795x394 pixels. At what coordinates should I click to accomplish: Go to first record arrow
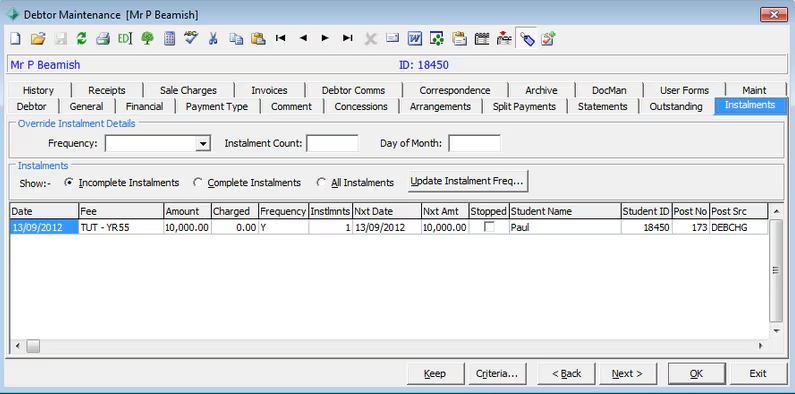pos(280,38)
